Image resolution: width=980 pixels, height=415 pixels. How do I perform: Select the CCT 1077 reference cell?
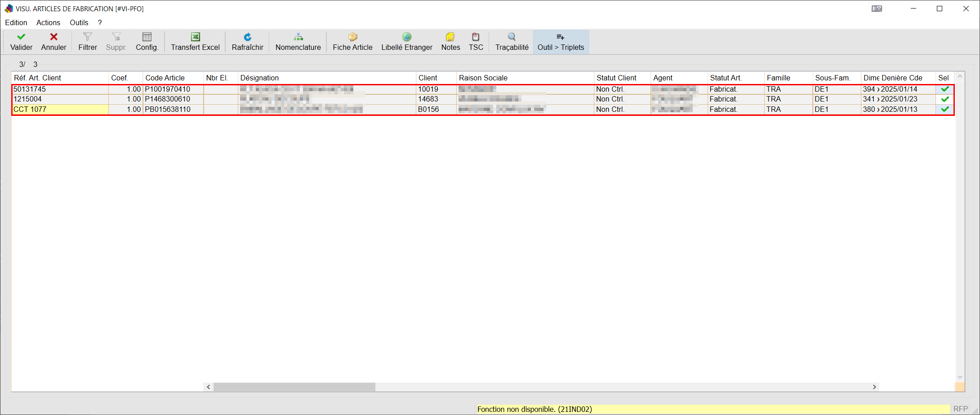tap(60, 109)
